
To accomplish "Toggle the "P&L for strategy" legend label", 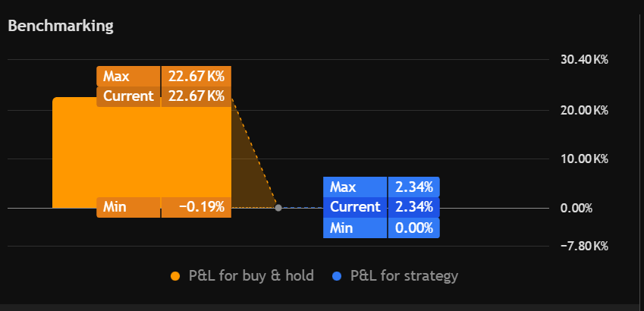I will click(x=404, y=276).
